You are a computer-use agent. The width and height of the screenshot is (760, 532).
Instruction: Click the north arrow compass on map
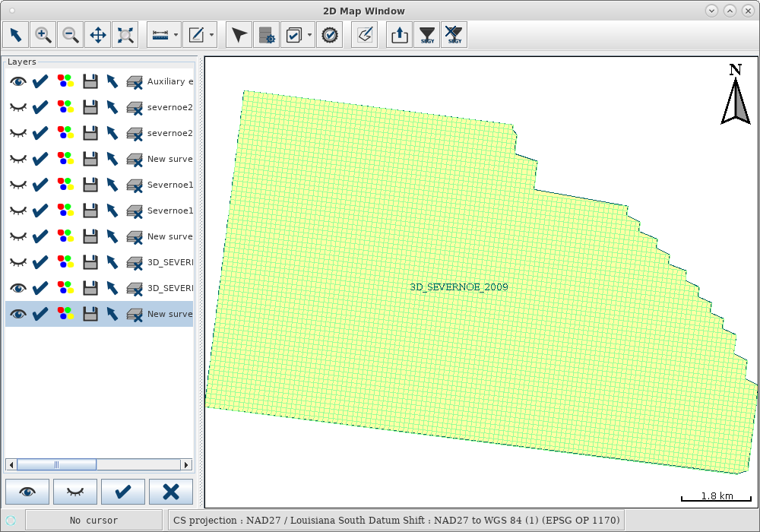[735, 94]
